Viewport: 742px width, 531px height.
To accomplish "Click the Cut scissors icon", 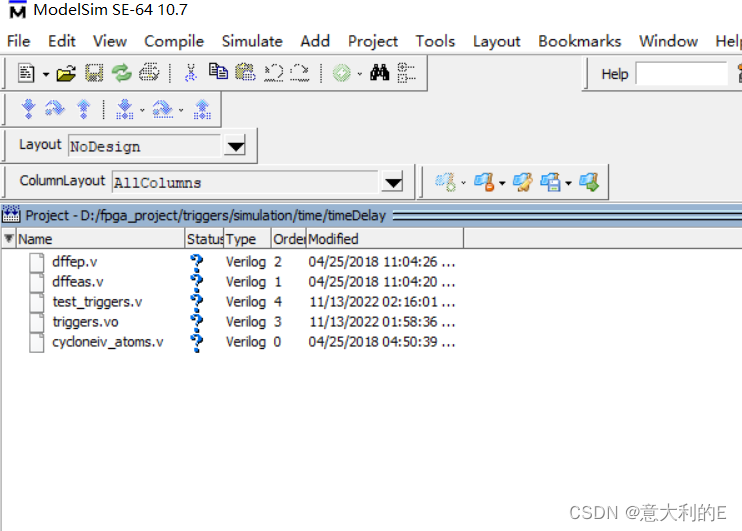I will point(191,73).
